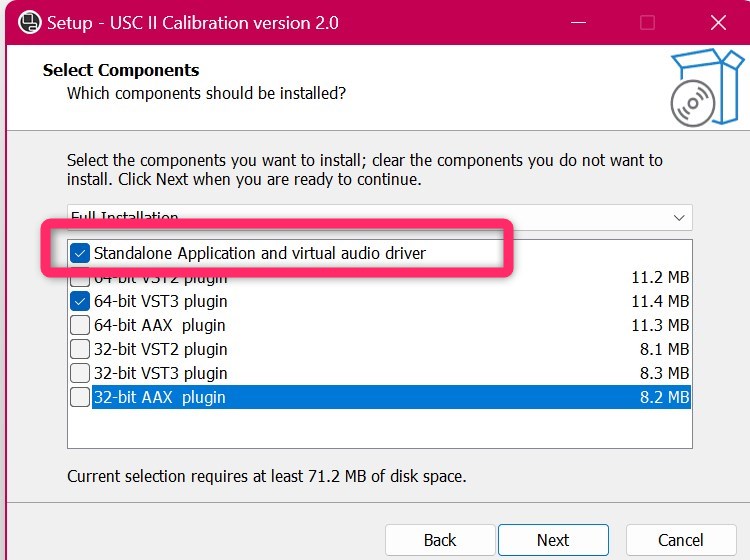Image resolution: width=750 pixels, height=560 pixels.
Task: Click the 32-bit VST3 plugin label
Action: tap(160, 373)
